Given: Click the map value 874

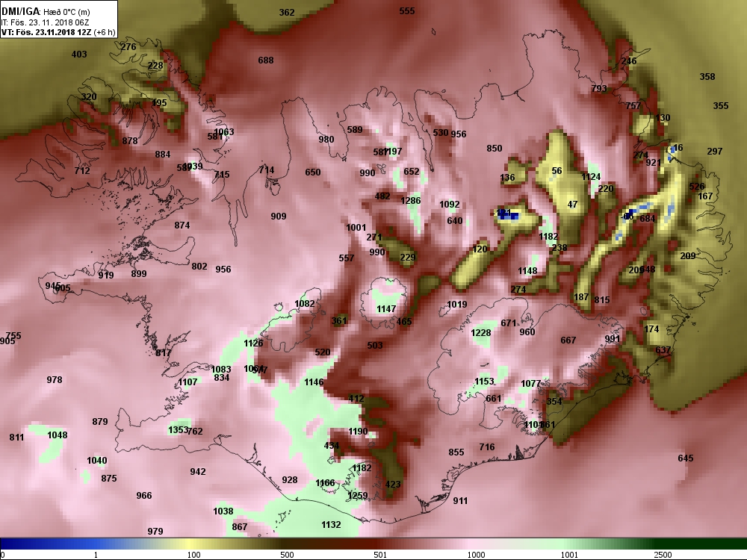Looking at the screenshot, I should 182,225.
